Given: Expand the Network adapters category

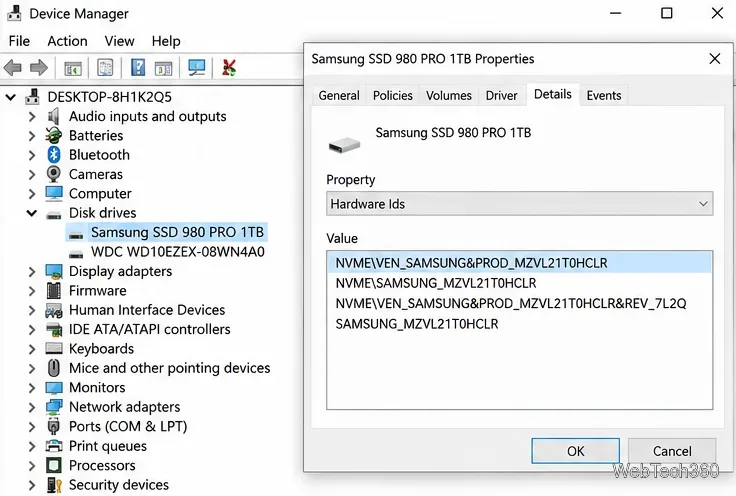Looking at the screenshot, I should [x=31, y=407].
